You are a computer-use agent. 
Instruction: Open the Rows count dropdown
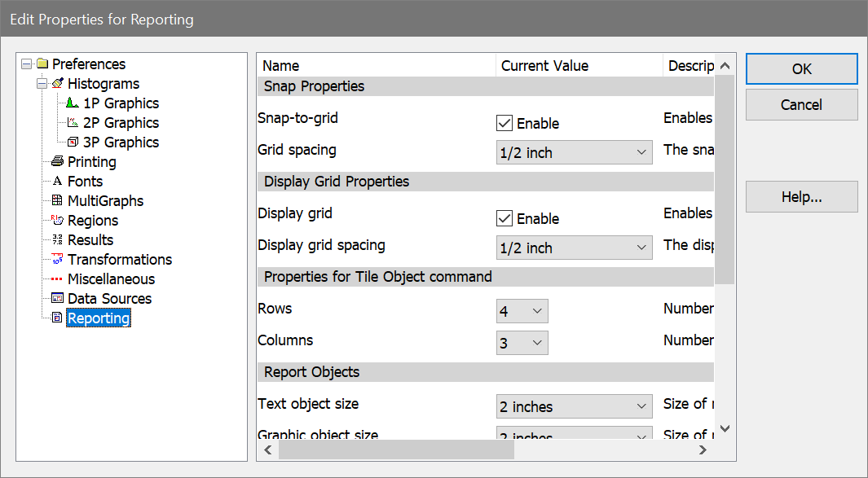coord(522,312)
